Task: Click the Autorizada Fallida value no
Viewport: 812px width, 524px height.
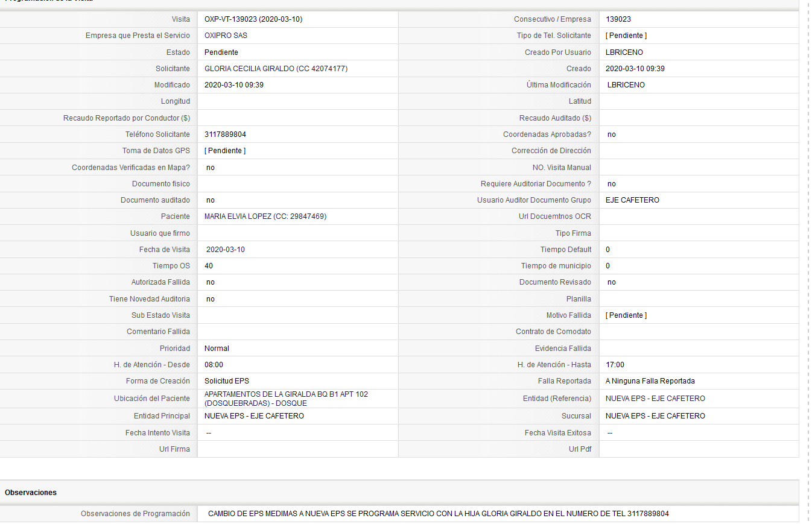Action: coord(211,282)
